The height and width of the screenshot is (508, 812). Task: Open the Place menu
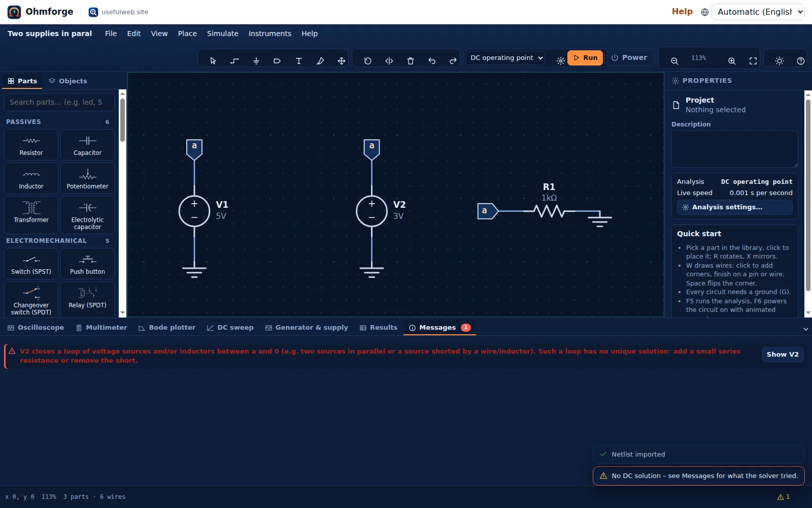tap(187, 34)
